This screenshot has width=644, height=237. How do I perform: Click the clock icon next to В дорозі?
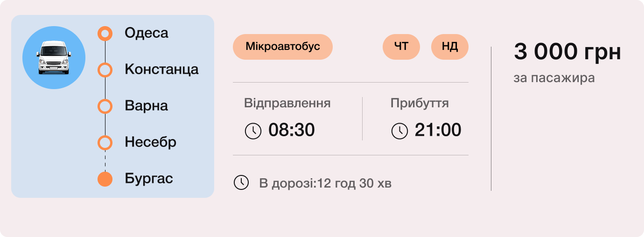241,182
